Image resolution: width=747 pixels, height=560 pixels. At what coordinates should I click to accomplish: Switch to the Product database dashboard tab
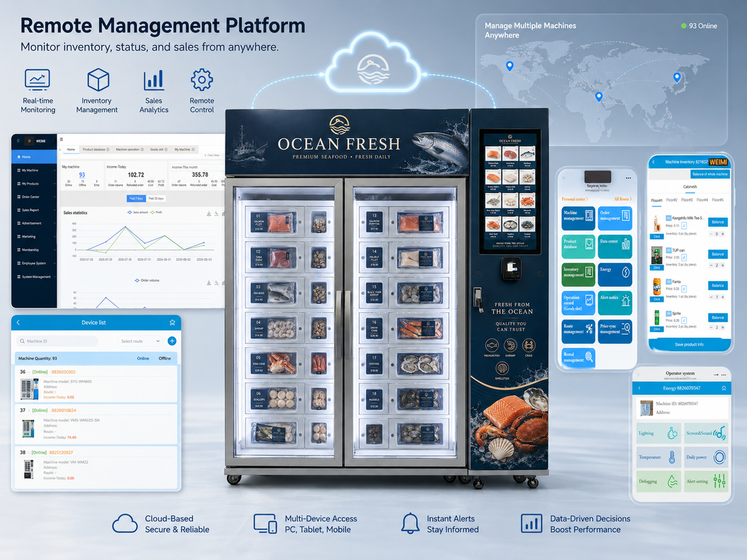tap(95, 149)
